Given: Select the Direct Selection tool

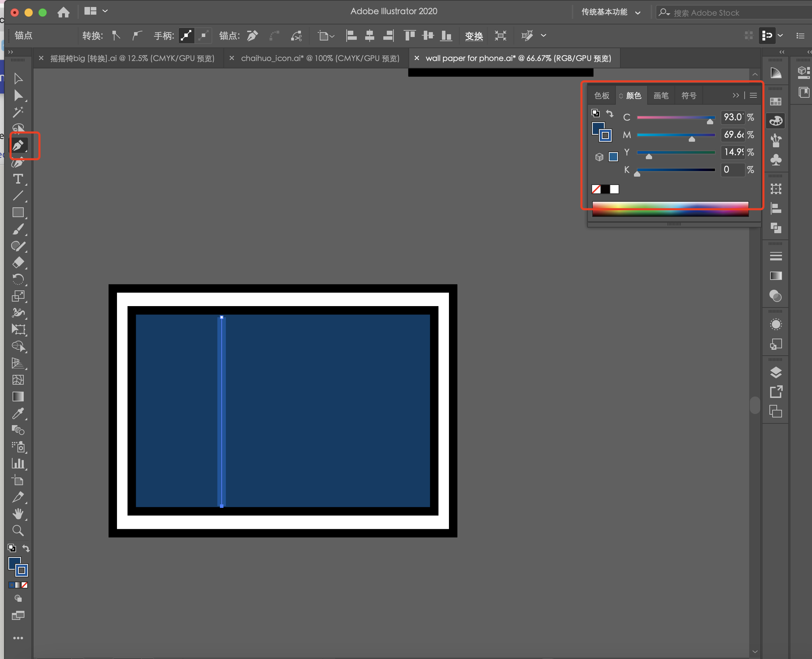Looking at the screenshot, I should (18, 95).
